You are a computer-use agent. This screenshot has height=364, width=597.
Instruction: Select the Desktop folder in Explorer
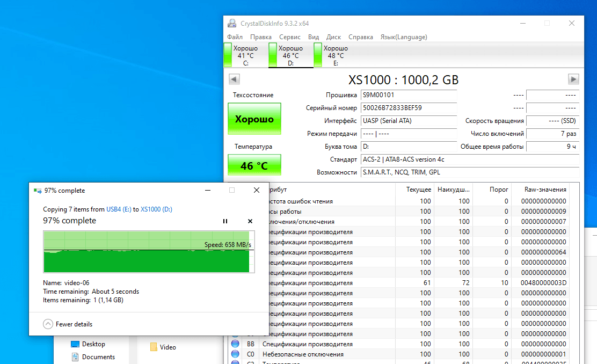(x=89, y=344)
